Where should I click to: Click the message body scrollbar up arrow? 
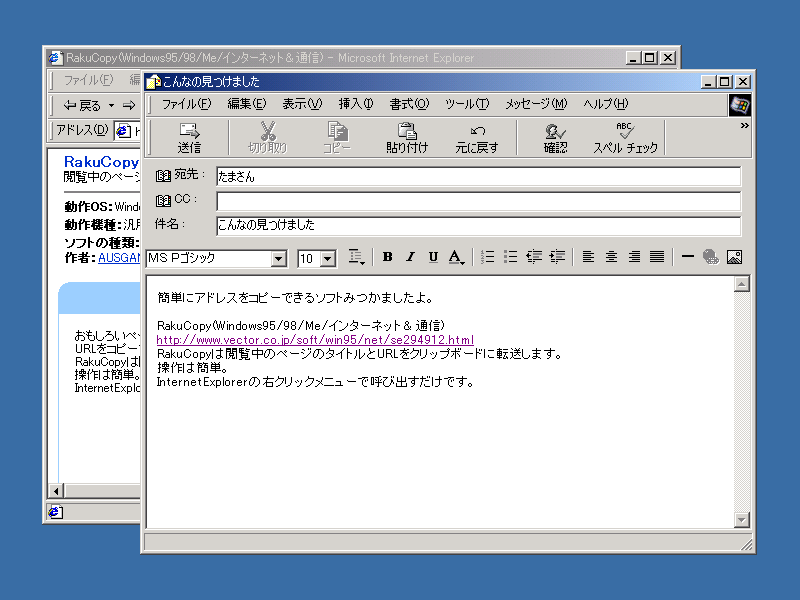pyautogui.click(x=741, y=284)
